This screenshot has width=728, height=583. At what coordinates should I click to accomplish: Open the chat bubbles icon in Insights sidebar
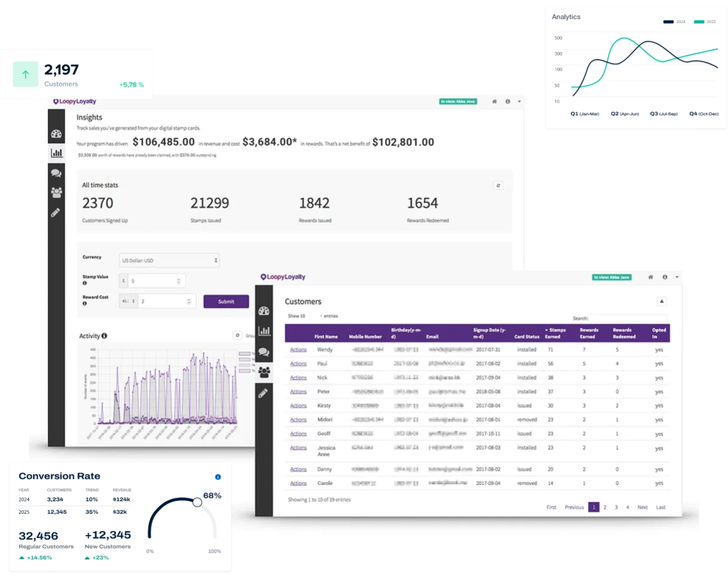[x=56, y=173]
